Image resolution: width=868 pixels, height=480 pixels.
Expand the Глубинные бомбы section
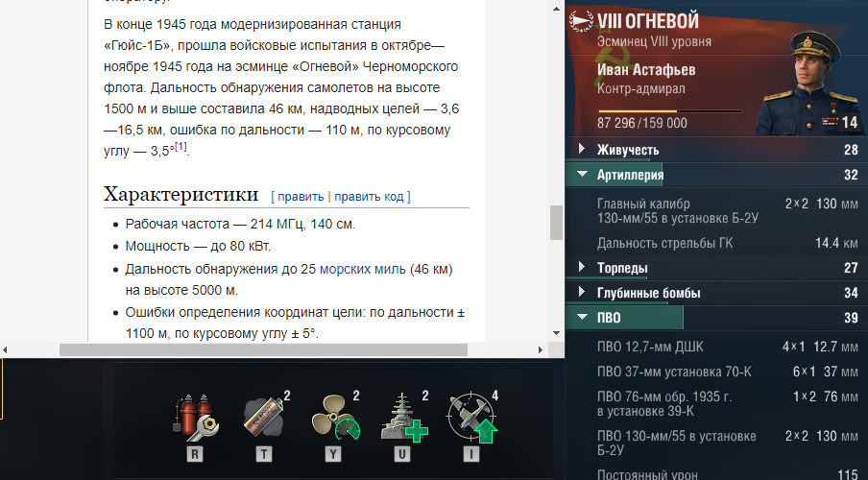pos(716,293)
